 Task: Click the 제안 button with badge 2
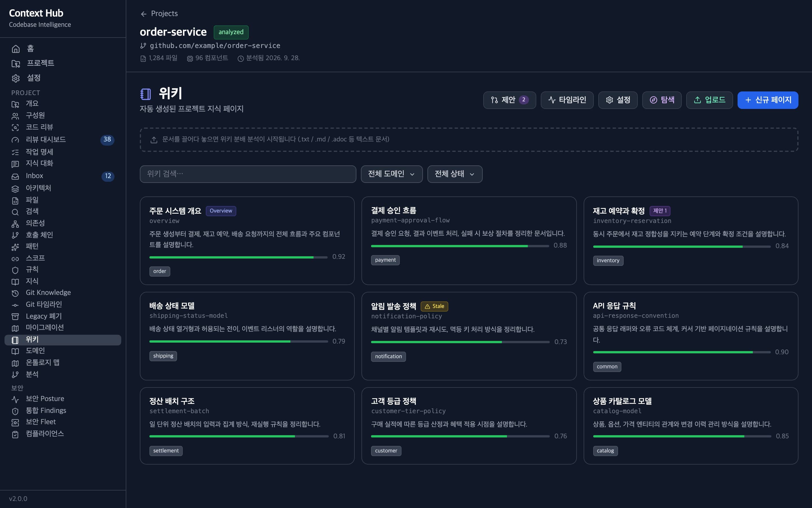coord(509,100)
